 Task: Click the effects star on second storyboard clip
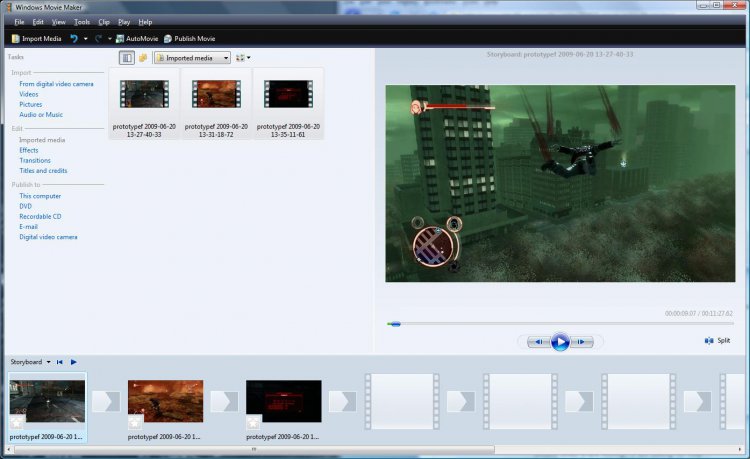coord(135,423)
